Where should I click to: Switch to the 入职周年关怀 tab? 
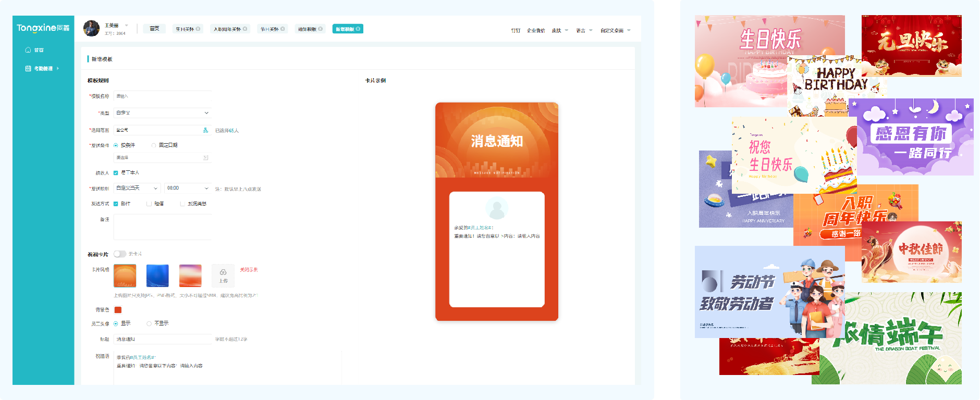pos(227,29)
